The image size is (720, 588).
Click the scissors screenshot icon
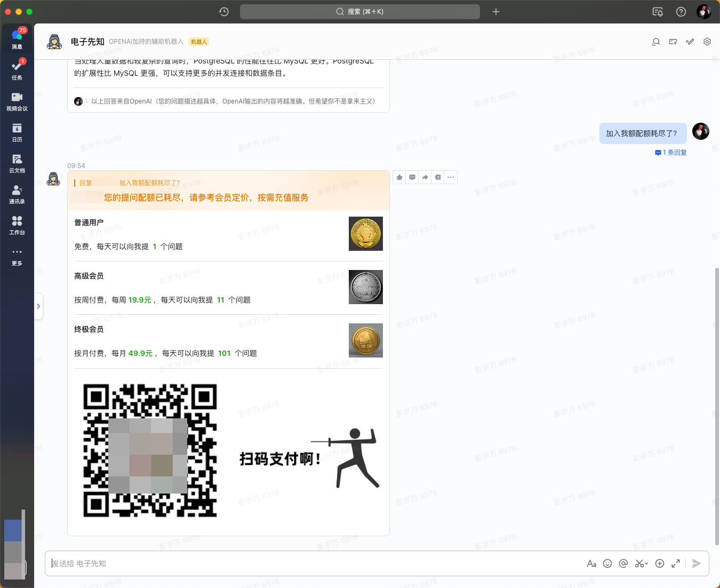coord(639,563)
